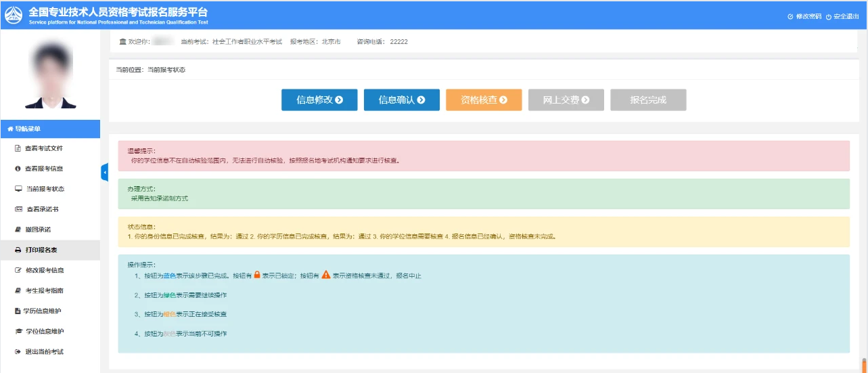The width and height of the screenshot is (868, 373).
Task: Click the power icon for 安全退出
Action: point(828,16)
